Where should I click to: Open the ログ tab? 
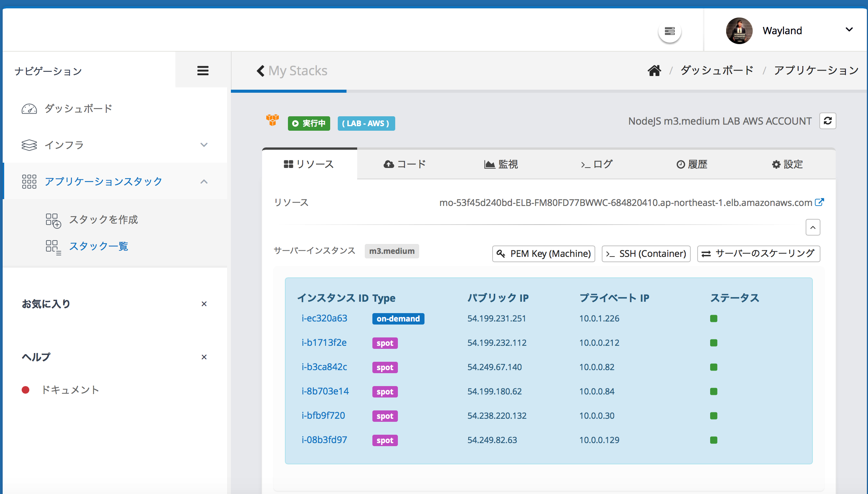point(596,164)
